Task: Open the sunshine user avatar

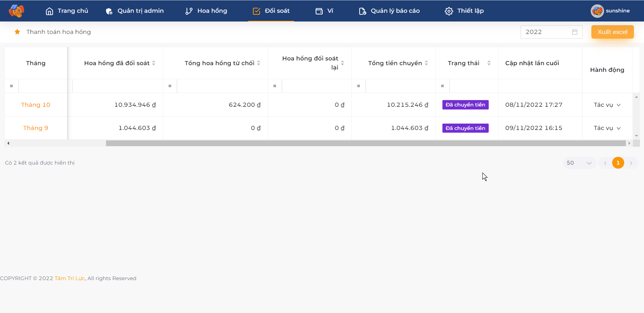Action: (x=597, y=11)
